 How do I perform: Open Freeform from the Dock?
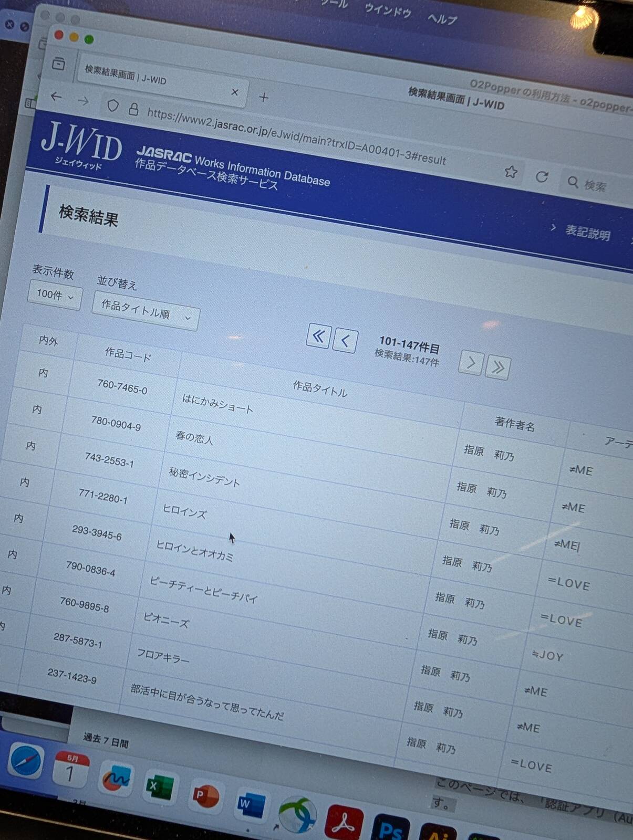[x=116, y=779]
